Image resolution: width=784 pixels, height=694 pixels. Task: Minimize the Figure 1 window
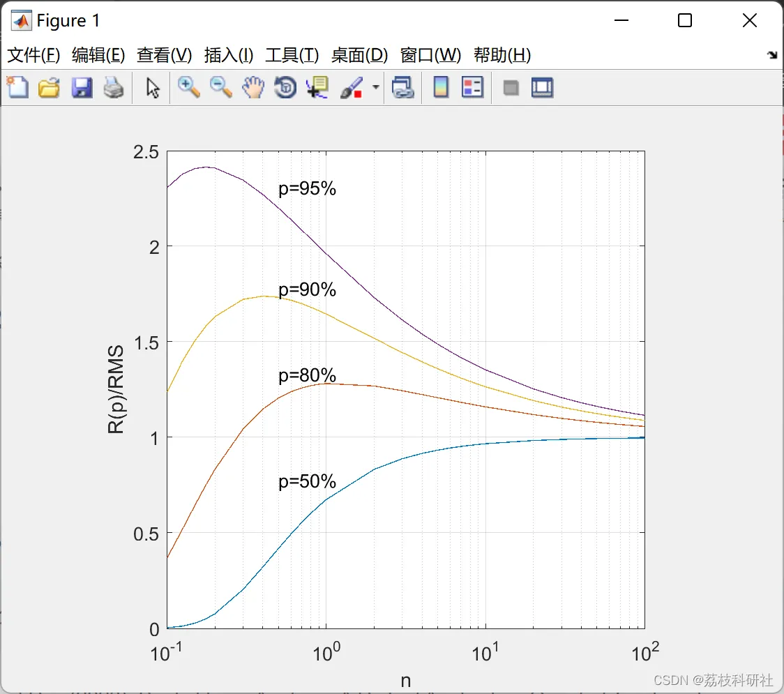coord(621,20)
